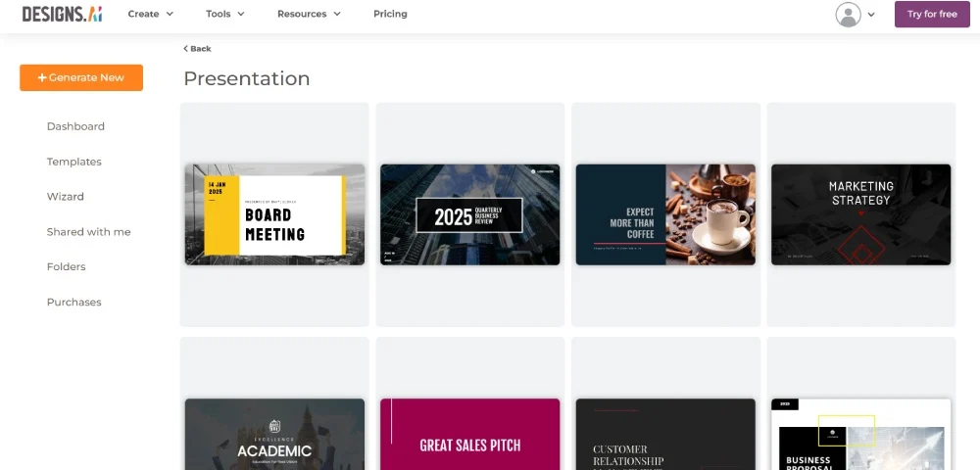Expand the Tools dropdown menu
This screenshot has width=980, height=470.
click(x=224, y=15)
